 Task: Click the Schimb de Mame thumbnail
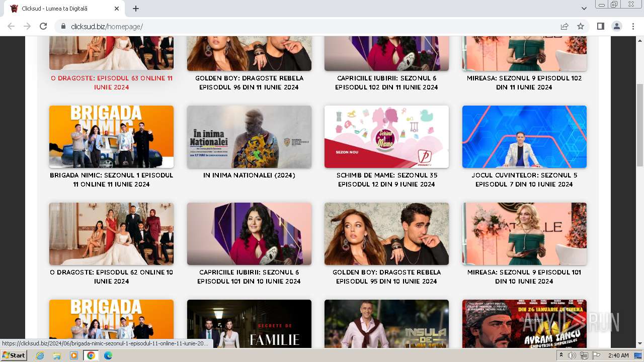pyautogui.click(x=386, y=137)
